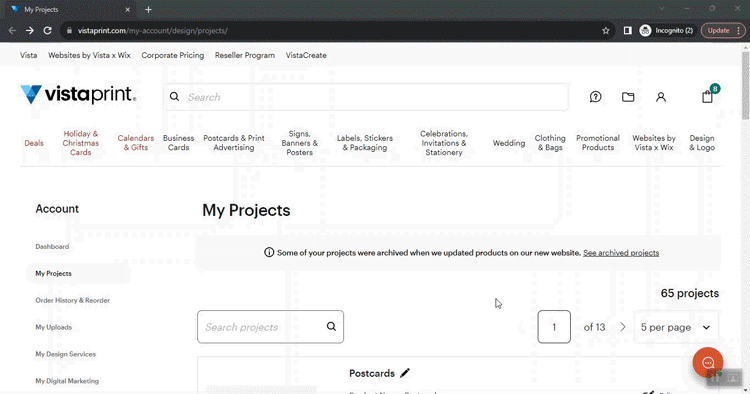Open My Uploads in sidebar
The height and width of the screenshot is (394, 750).
click(54, 327)
